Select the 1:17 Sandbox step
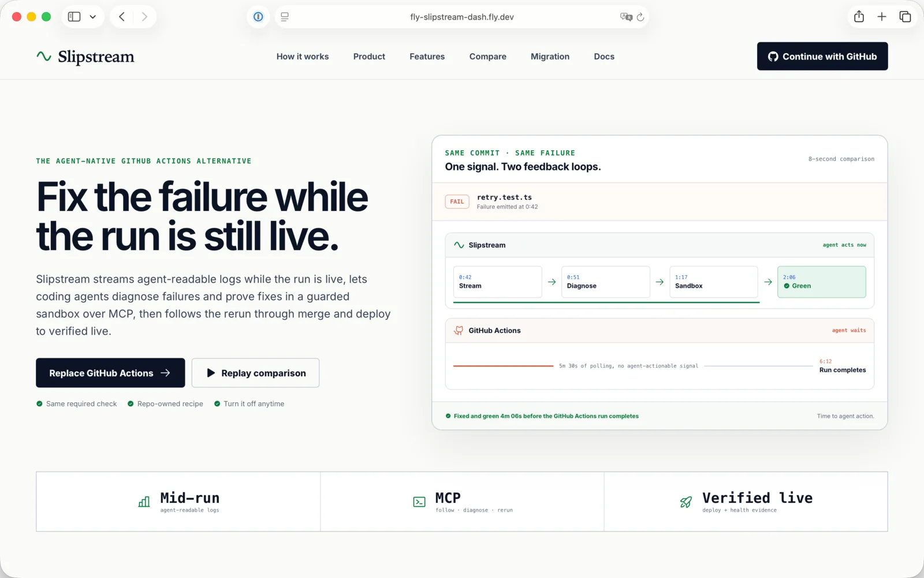This screenshot has height=578, width=924. pos(713,281)
